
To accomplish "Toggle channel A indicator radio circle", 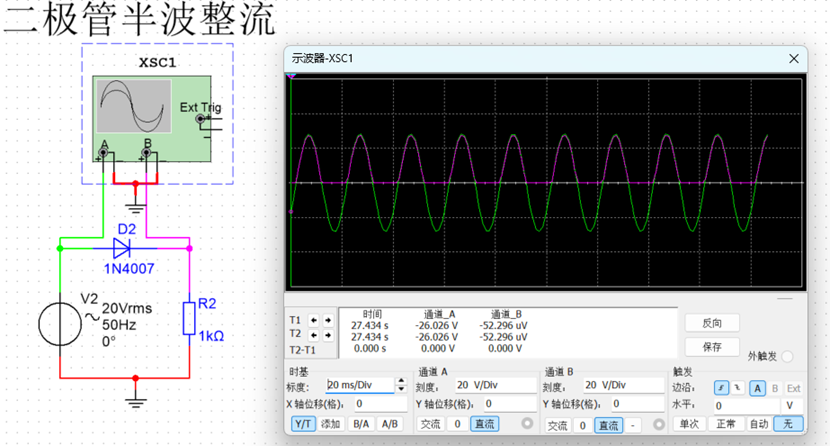I will [527, 423].
